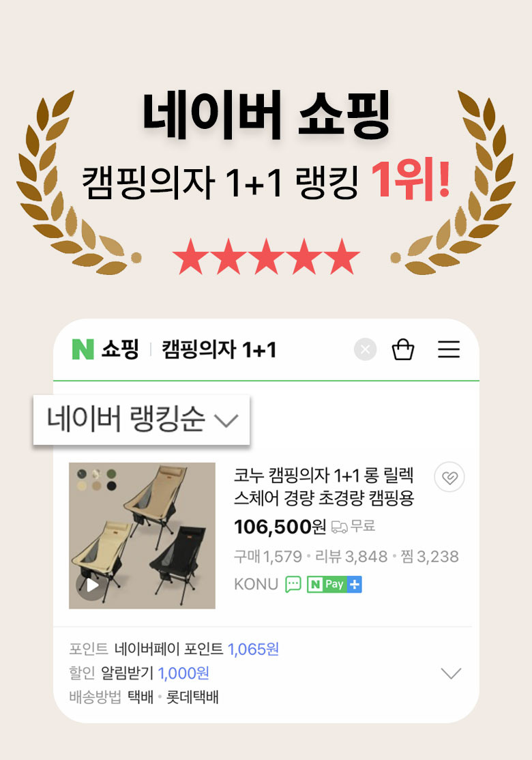Open the shopping bag cart icon
The width and height of the screenshot is (532, 760).
click(402, 349)
